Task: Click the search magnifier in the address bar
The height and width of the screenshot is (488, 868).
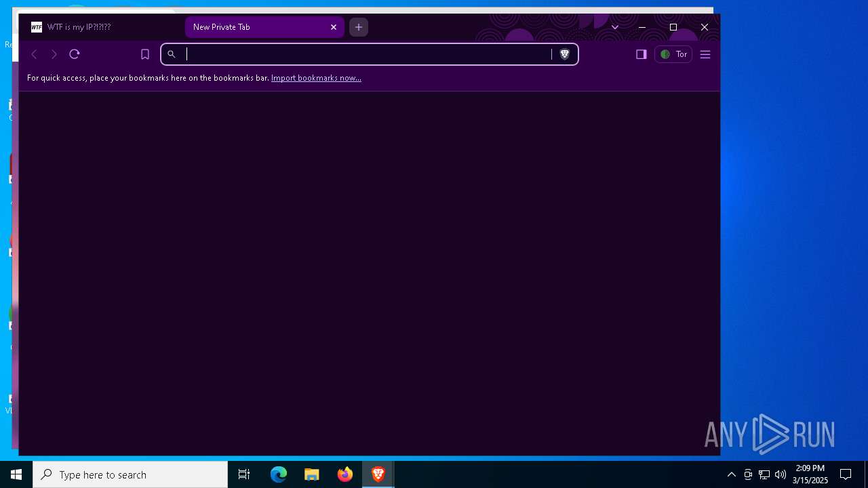Action: point(172,54)
